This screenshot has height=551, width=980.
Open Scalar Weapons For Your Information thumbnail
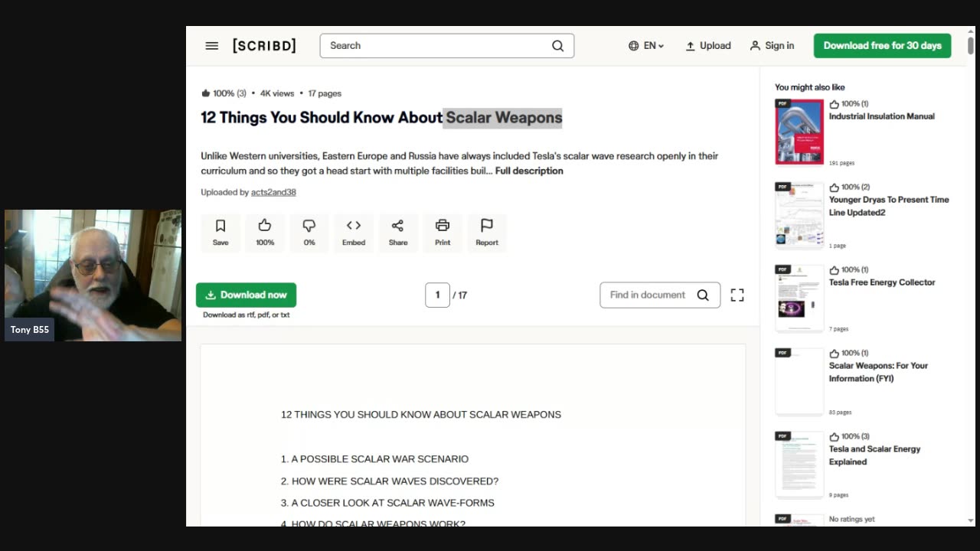(x=799, y=381)
